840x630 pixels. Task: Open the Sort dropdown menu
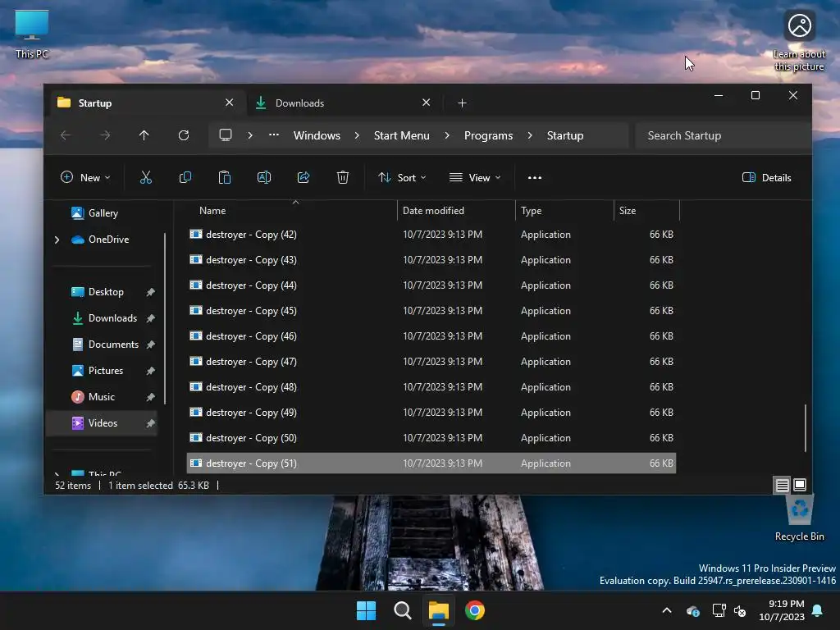coord(402,177)
